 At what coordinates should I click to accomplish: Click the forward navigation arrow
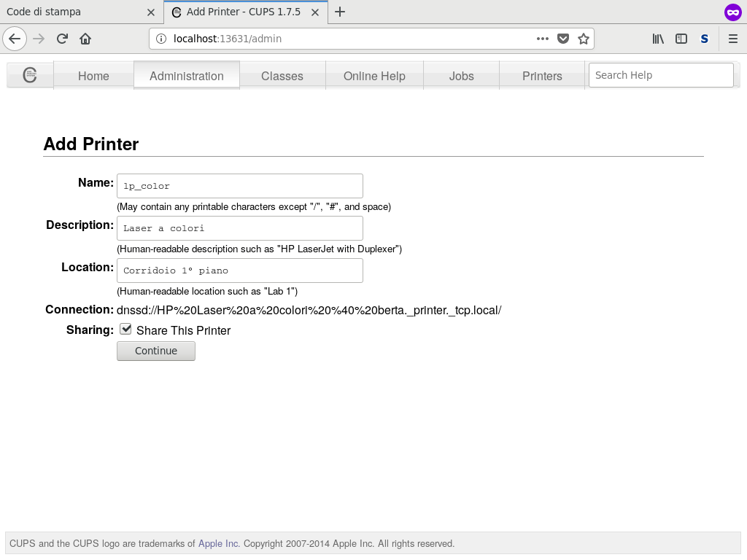click(x=39, y=39)
